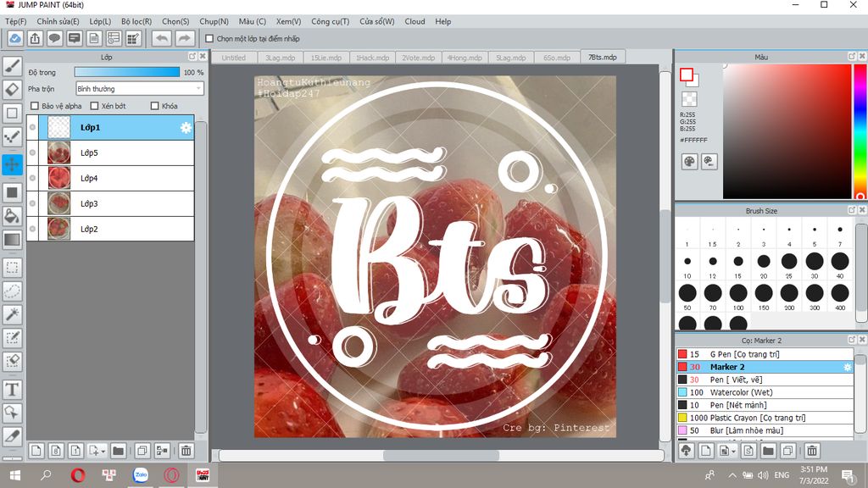Select the Text tool
Image resolution: width=868 pixels, height=488 pixels.
12,390
